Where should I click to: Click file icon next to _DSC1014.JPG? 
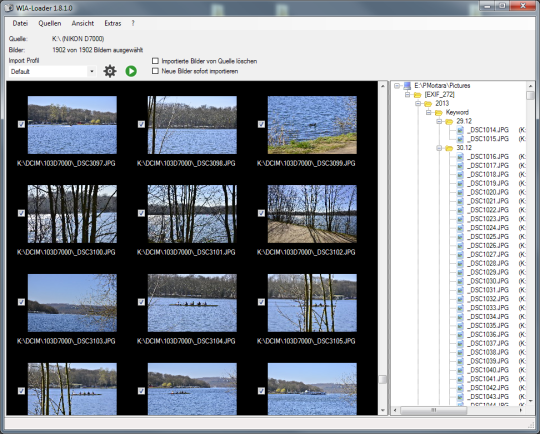(460, 130)
